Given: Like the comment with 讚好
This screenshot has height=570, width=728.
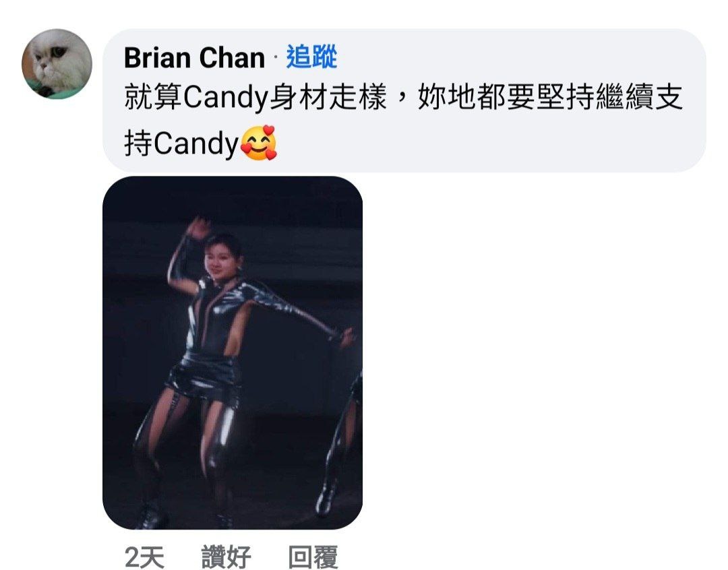Looking at the screenshot, I should point(226,557).
